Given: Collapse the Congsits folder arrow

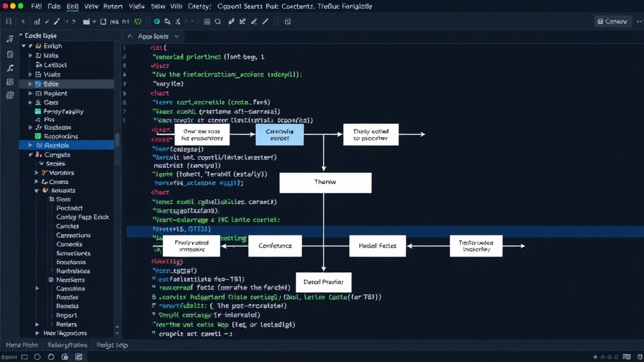Looking at the screenshot, I should coord(30,155).
